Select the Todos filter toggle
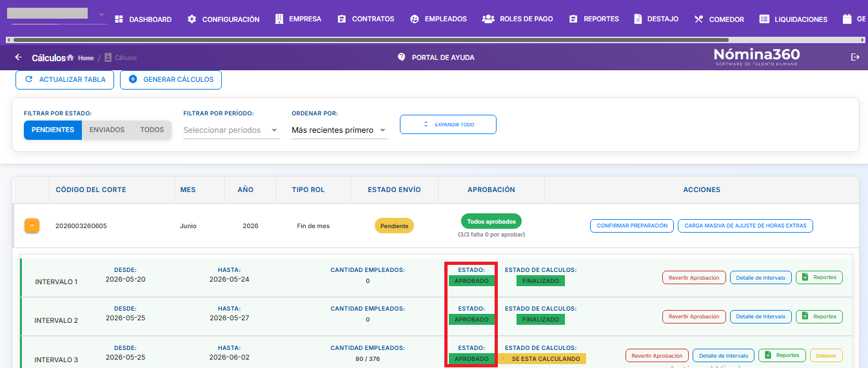Screen dimensions: 868x368 pyautogui.click(x=152, y=130)
